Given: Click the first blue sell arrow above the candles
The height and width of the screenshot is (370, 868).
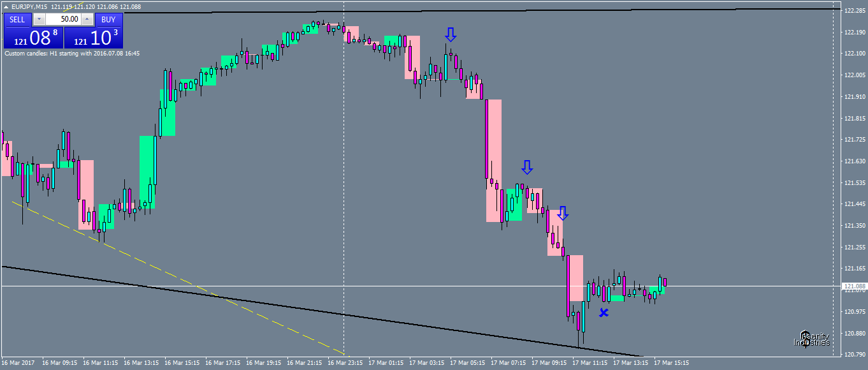Looking at the screenshot, I should click(x=451, y=35).
